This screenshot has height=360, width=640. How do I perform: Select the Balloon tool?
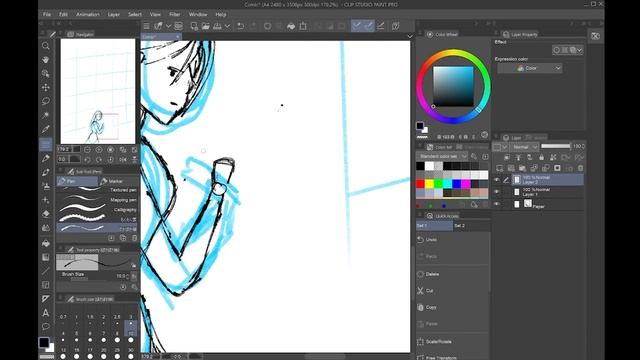click(x=46, y=327)
